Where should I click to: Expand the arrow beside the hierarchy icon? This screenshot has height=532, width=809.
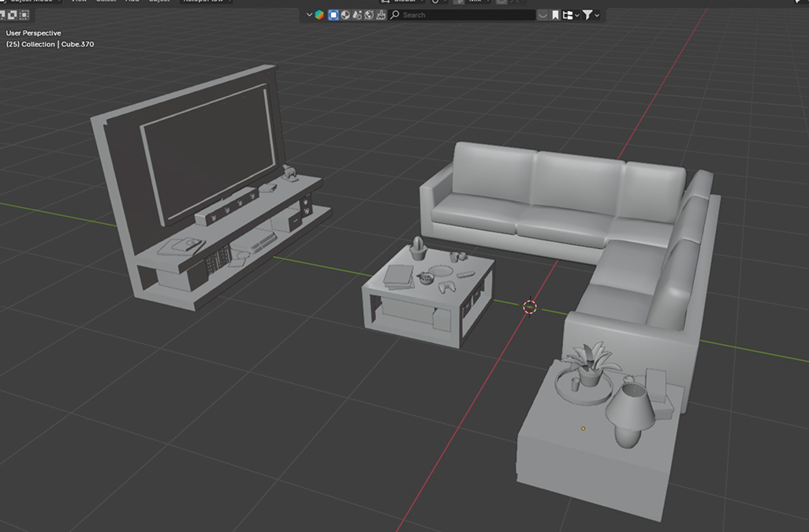click(x=577, y=16)
